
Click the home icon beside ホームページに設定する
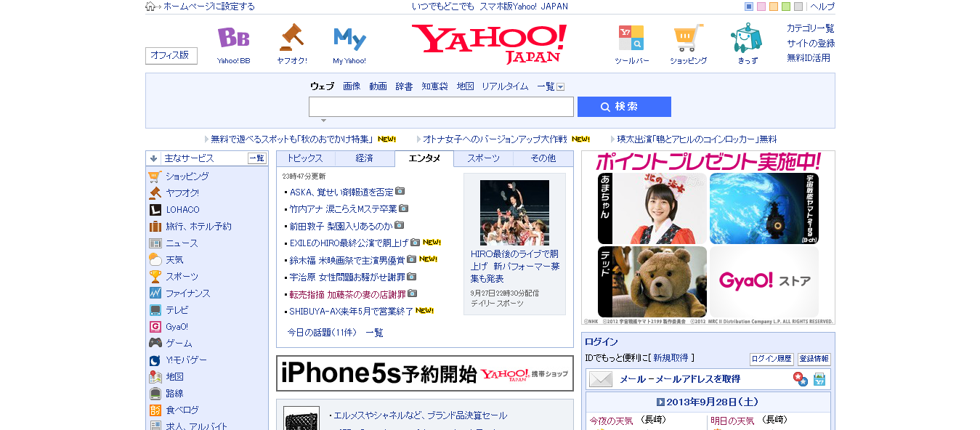[150, 7]
